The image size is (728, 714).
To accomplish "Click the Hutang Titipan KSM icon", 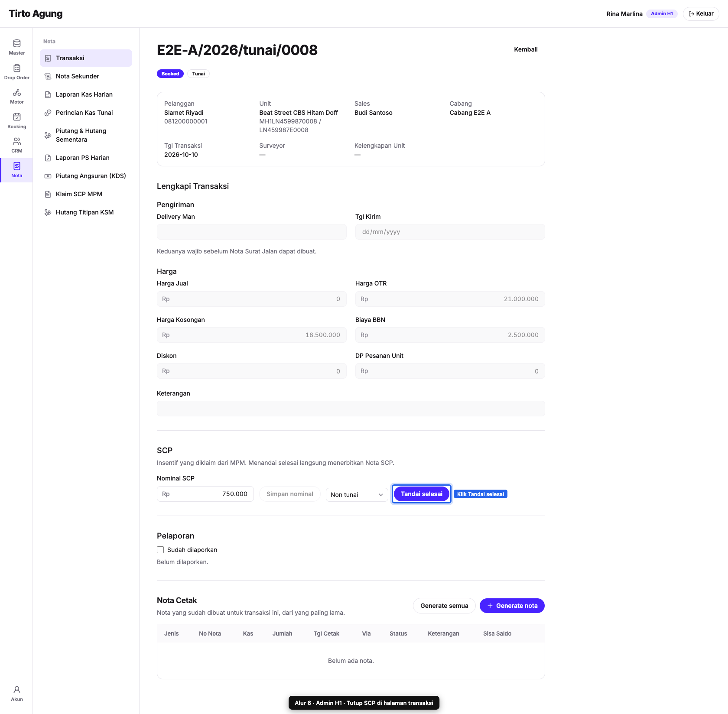I will 48,212.
